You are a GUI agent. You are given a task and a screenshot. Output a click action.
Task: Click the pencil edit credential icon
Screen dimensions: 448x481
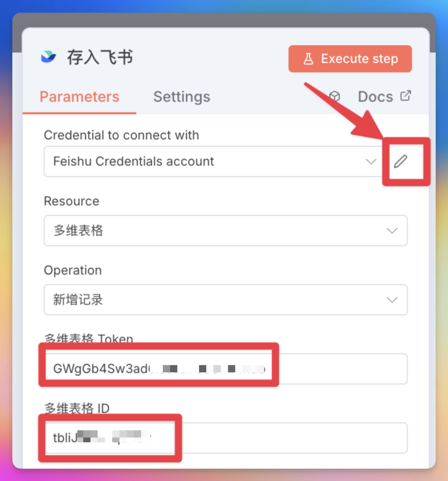[400, 162]
